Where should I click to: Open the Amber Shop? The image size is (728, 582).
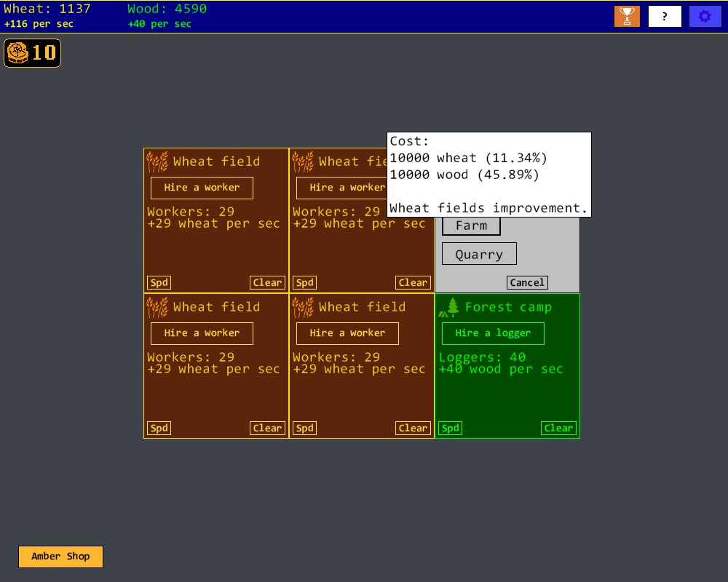coord(60,557)
